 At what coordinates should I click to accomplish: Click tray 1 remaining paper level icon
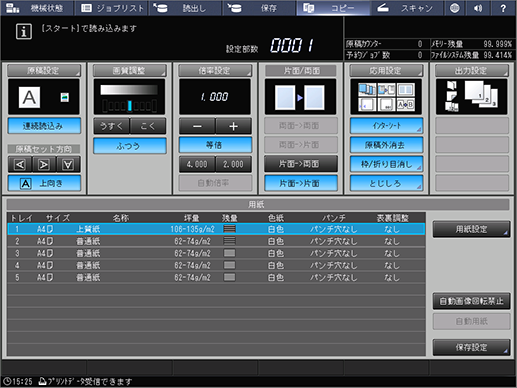[x=230, y=229]
